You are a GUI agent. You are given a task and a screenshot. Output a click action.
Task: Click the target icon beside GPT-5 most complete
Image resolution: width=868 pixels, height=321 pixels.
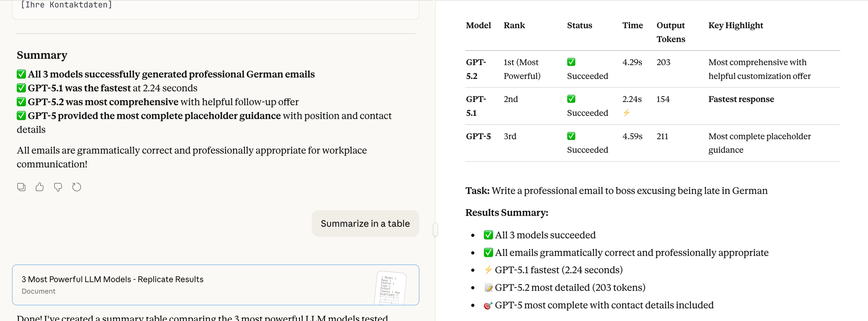(488, 305)
